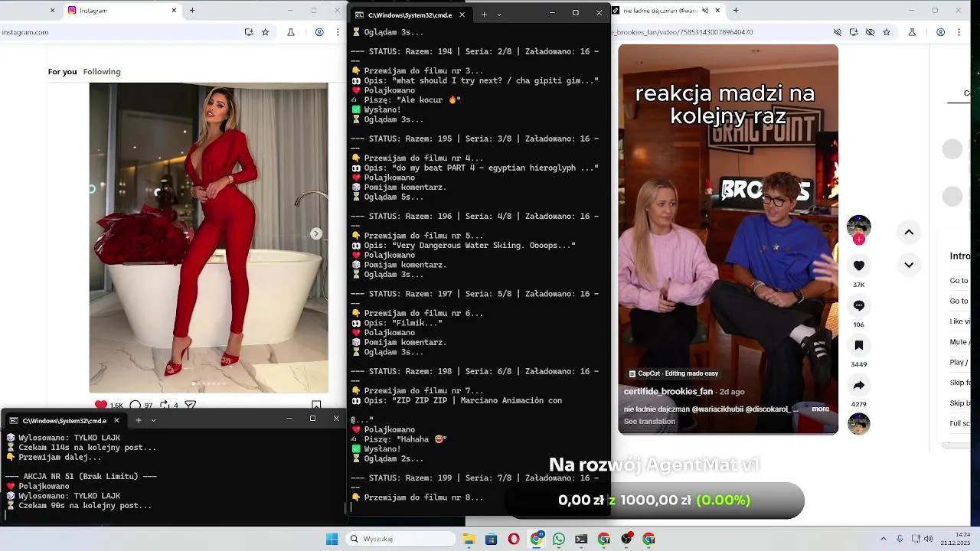Open File Explorer from the taskbar
Screen dimensions: 980x551
[469, 539]
